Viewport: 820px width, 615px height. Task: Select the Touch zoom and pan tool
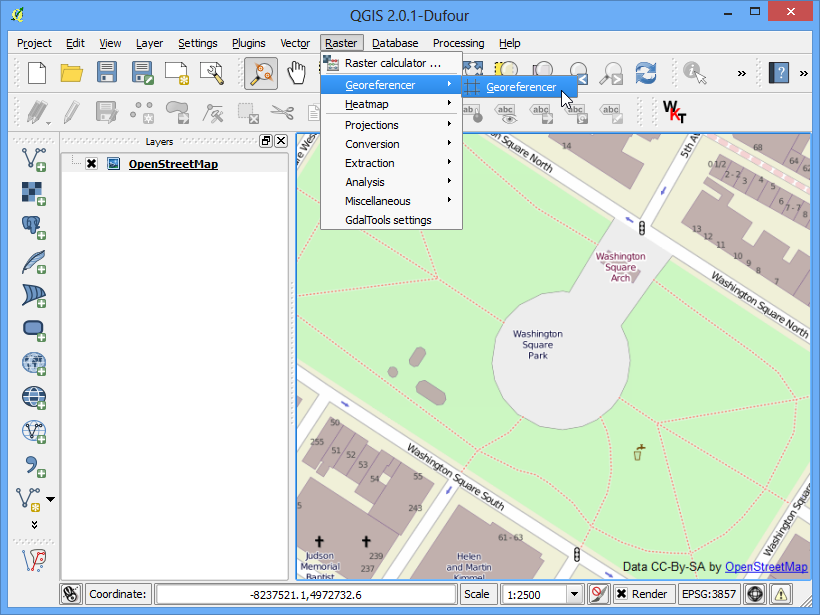[261, 73]
